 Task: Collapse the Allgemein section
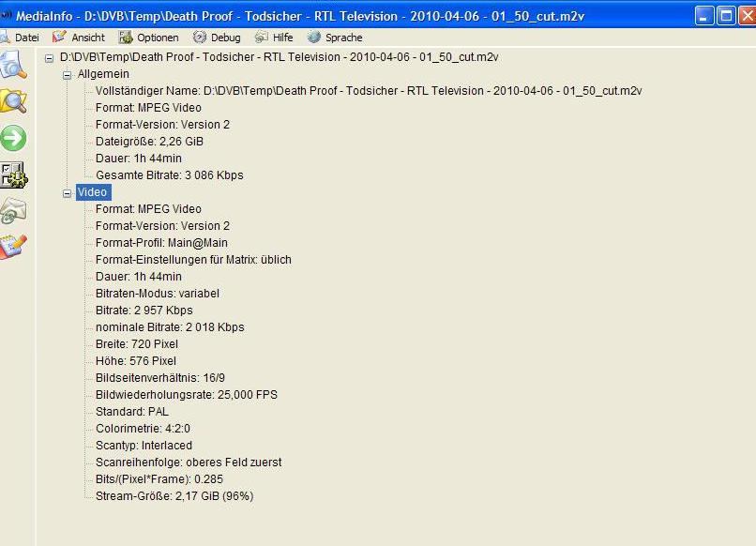tap(67, 75)
